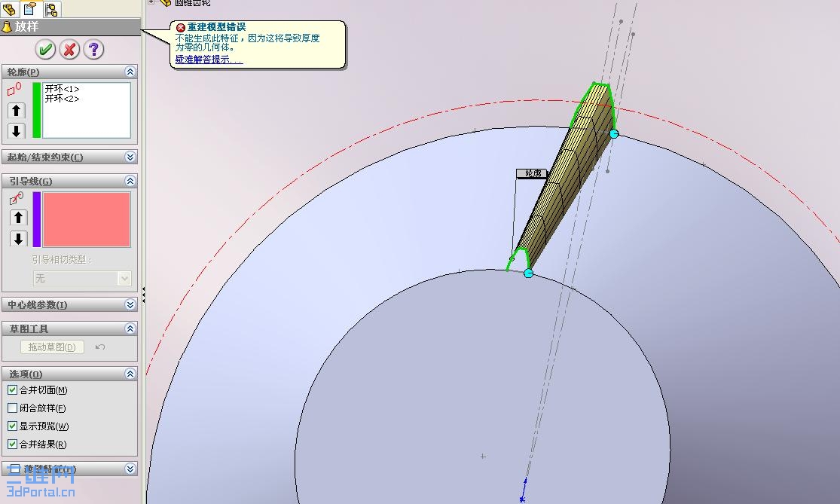The height and width of the screenshot is (504, 840).
Task: Switch to the FeatureManager design tree tab
Action: pos(10,8)
